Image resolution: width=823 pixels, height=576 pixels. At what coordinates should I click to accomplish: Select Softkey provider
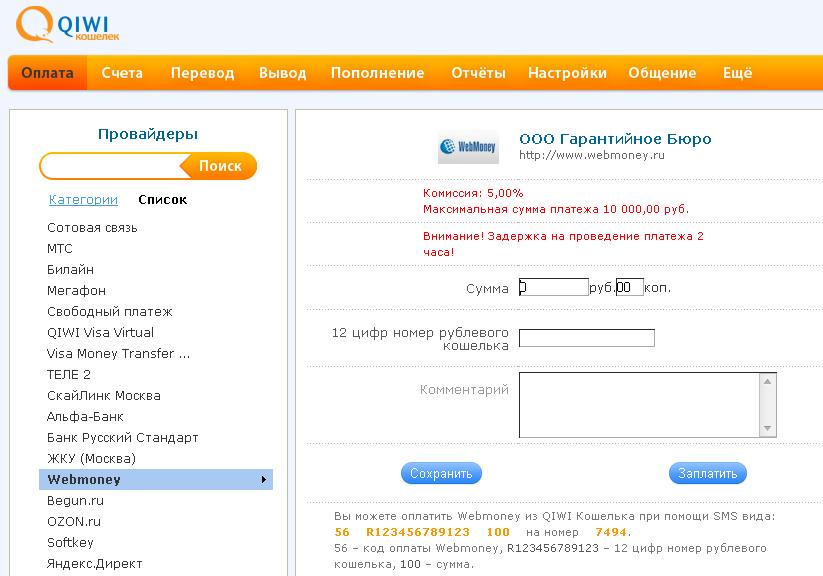(70, 542)
